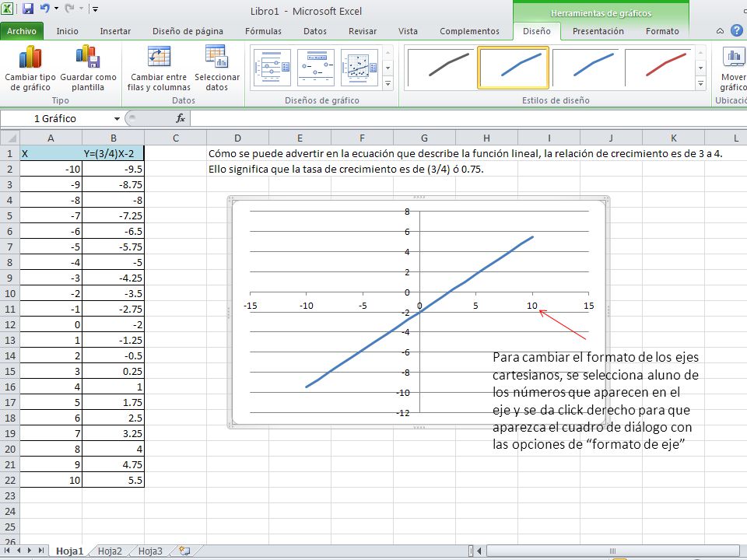Go to previous sheet navigation arrow
This screenshot has height=560, width=747.
pyautogui.click(x=19, y=551)
